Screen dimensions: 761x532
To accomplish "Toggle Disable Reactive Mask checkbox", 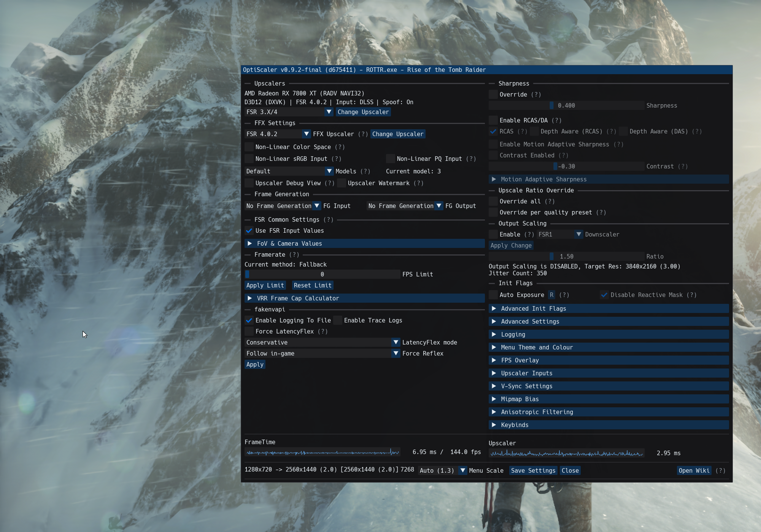I will (604, 295).
